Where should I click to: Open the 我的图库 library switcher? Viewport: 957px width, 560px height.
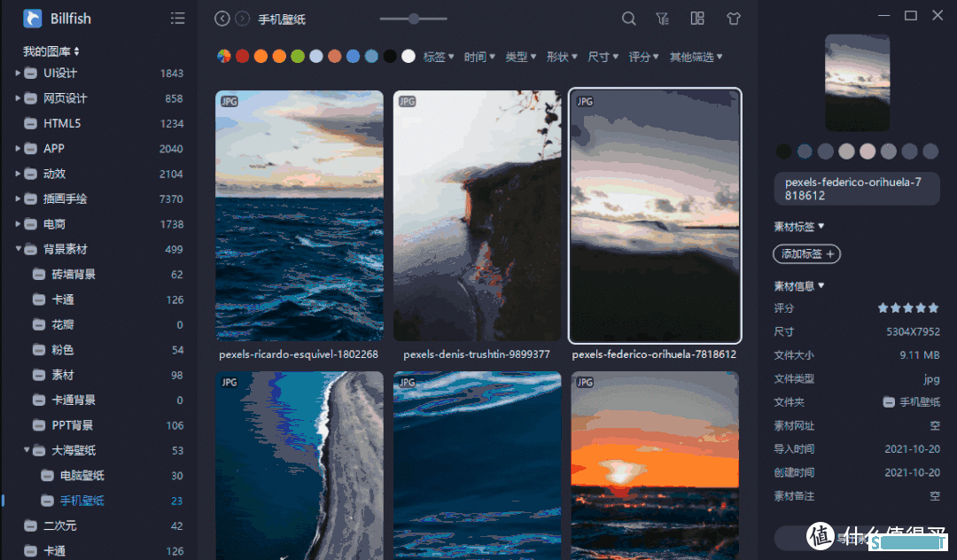point(51,51)
